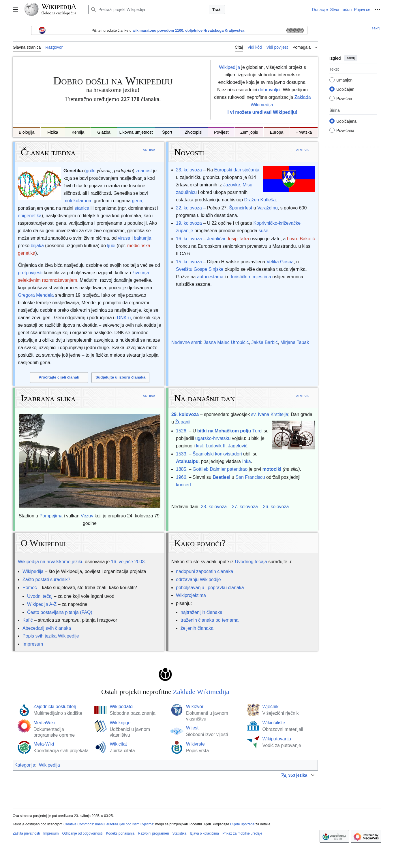Screen dimensions: 394x868
Task: Select the Uobičajen text size option
Action: tap(332, 89)
